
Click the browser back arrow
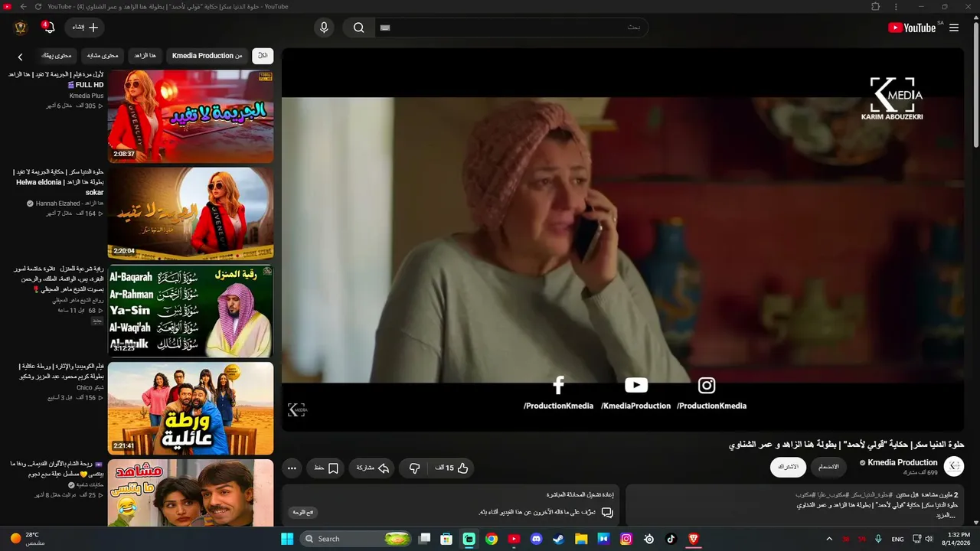[x=23, y=6]
